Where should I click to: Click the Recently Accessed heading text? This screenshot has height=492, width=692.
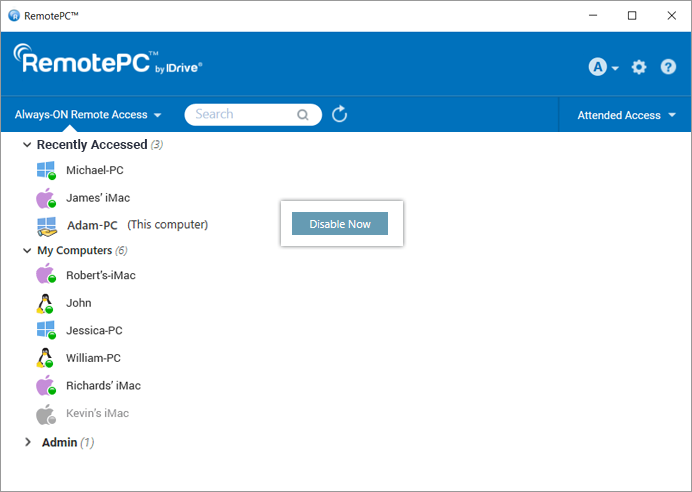[92, 144]
